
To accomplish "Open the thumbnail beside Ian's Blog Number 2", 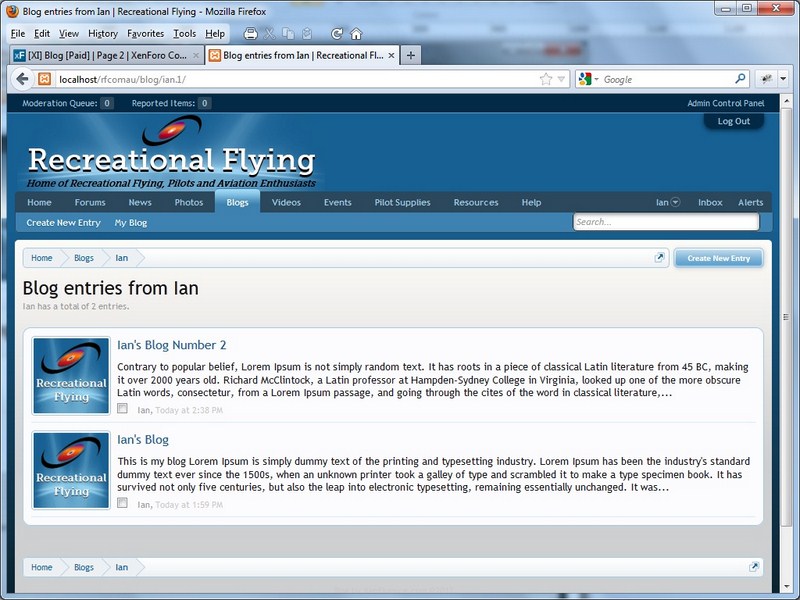I will 71,376.
